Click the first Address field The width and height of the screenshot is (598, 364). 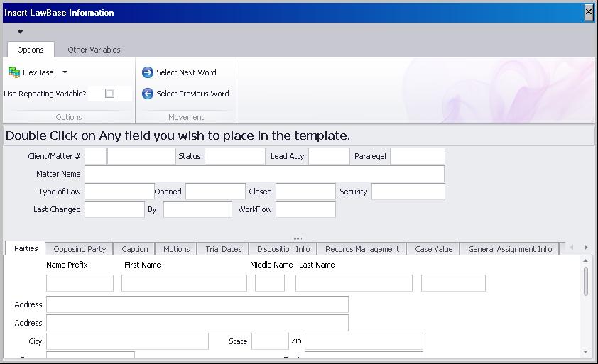pyautogui.click(x=197, y=304)
